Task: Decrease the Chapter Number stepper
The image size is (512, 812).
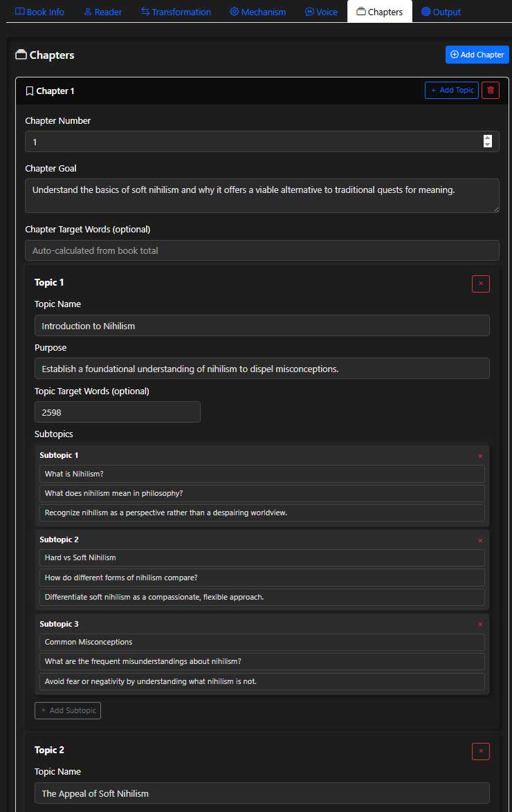Action: 488,145
